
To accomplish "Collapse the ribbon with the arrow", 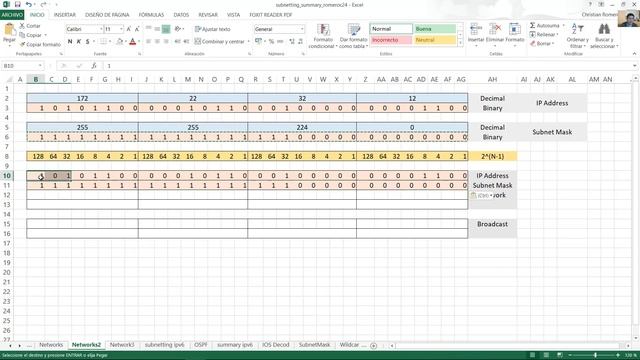I will click(x=634, y=54).
